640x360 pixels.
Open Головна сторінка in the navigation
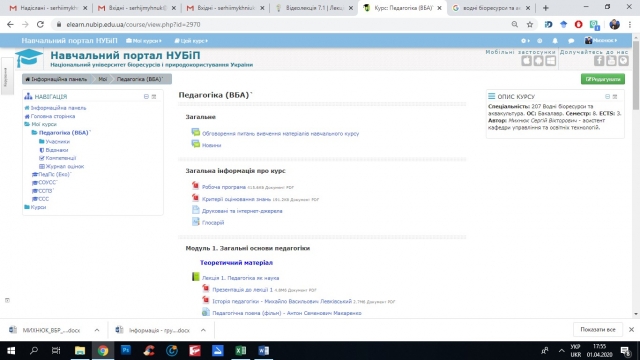[53, 116]
